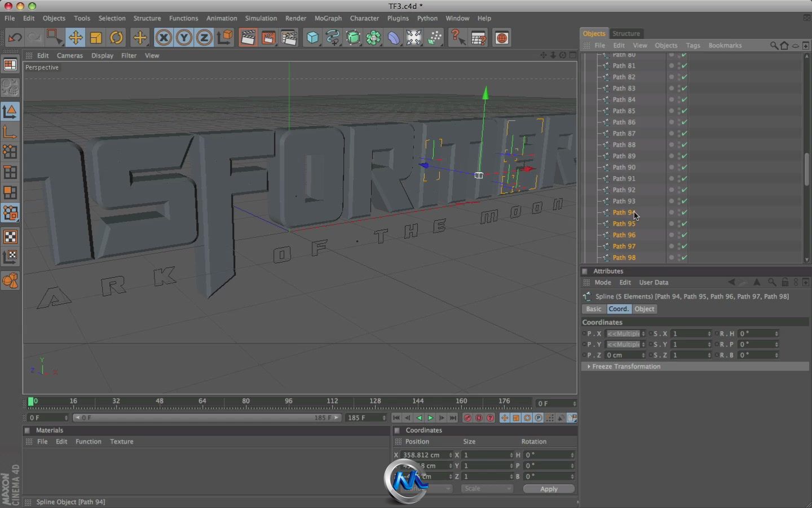This screenshot has width=812, height=508.
Task: Open the HyperNURBS generator icon
Action: point(353,38)
